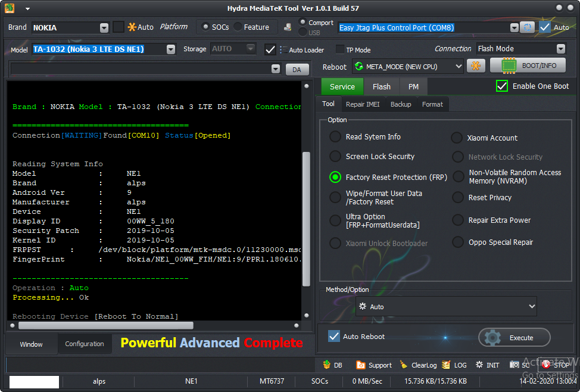Image resolution: width=580 pixels, height=392 pixels.
Task: Open the DA file path dropdown
Action: click(x=276, y=69)
